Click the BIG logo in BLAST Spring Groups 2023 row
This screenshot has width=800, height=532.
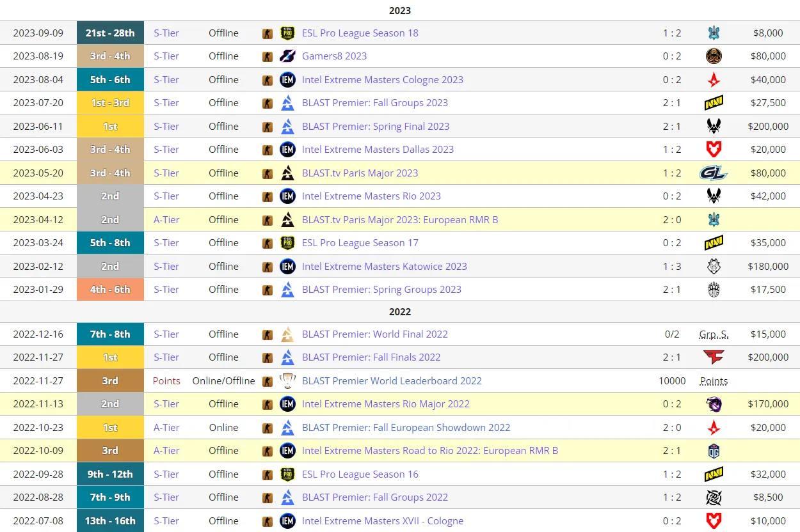pos(714,290)
